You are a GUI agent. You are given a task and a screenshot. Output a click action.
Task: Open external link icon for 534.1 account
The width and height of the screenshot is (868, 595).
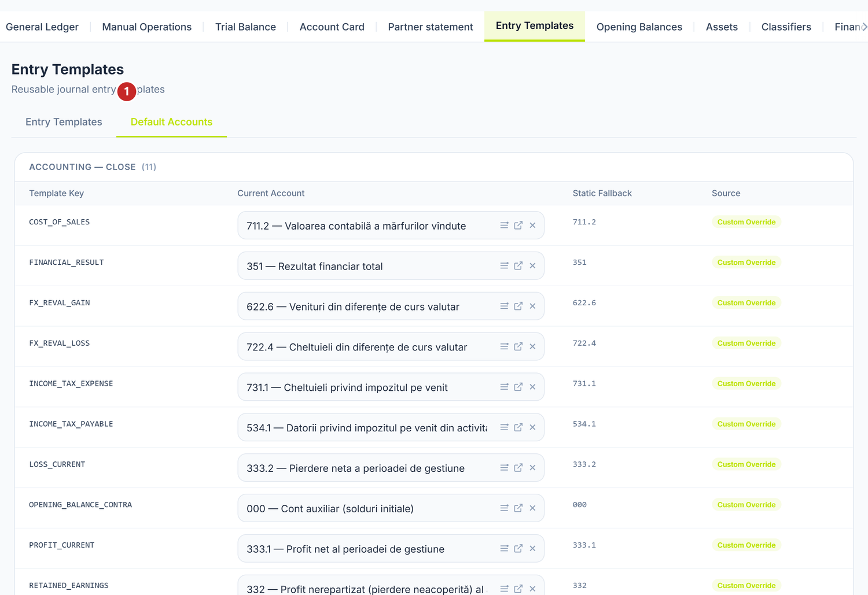coord(518,427)
